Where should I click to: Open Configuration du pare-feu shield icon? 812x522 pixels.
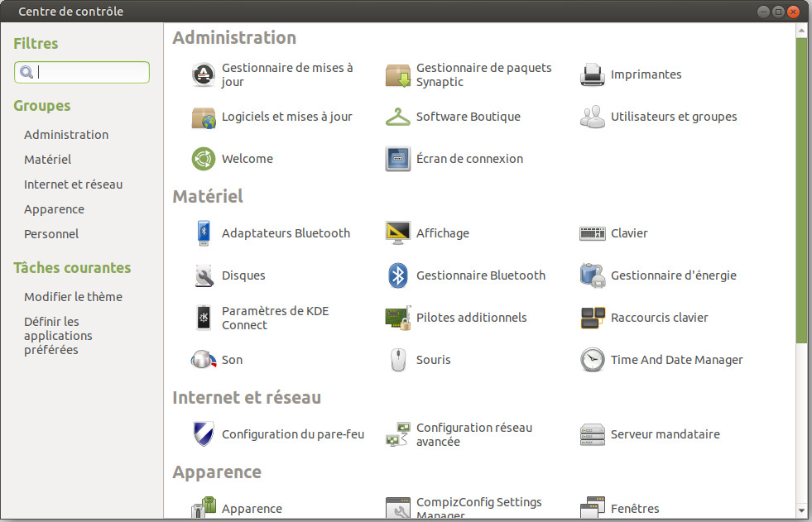[204, 434]
